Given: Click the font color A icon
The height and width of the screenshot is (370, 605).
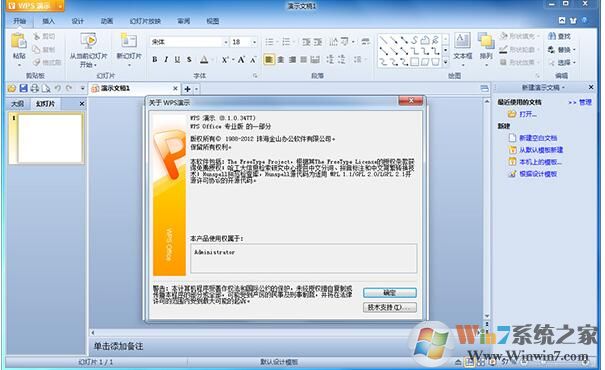Looking at the screenshot, I should click(204, 60).
